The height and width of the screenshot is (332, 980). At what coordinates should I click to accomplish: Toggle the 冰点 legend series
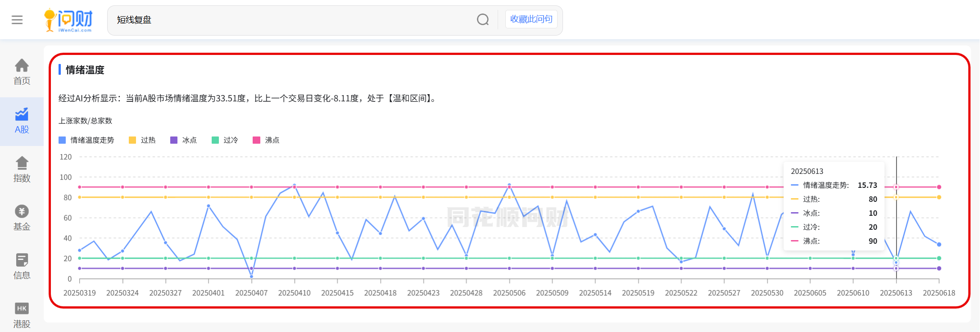(184, 140)
